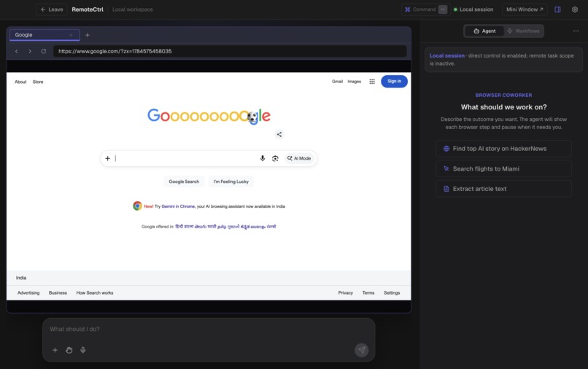Viewport: 588px width, 369px height.
Task: Open search by image lens icon
Action: [x=275, y=158]
